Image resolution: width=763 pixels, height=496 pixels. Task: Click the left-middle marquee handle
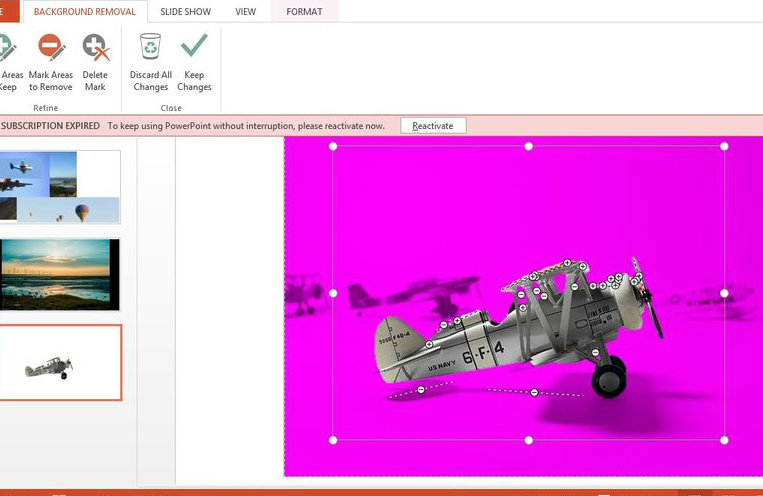pyautogui.click(x=333, y=293)
